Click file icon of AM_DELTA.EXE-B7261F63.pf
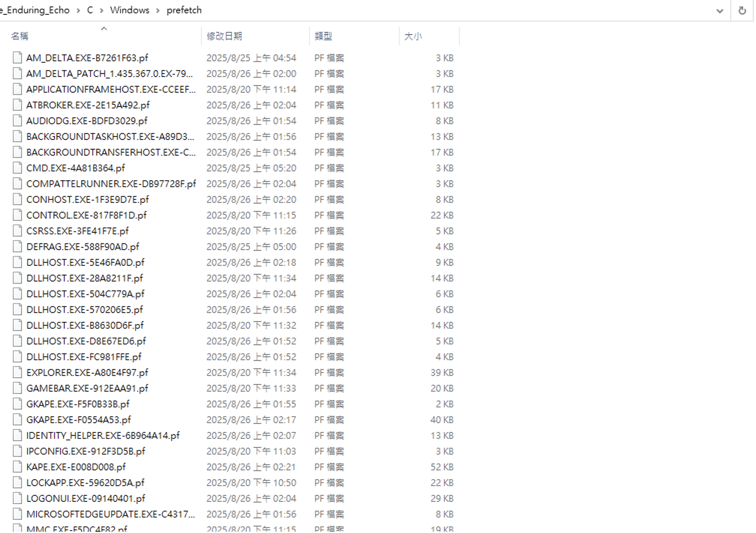Viewport: 756px width, 533px height. coord(17,58)
